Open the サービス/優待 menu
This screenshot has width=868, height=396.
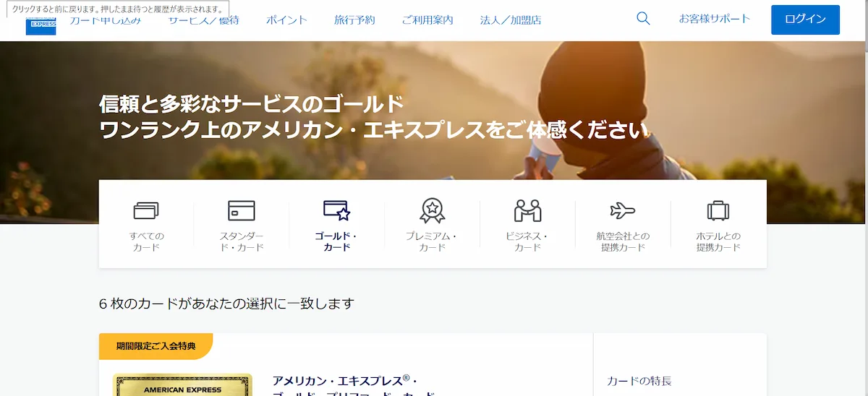204,20
